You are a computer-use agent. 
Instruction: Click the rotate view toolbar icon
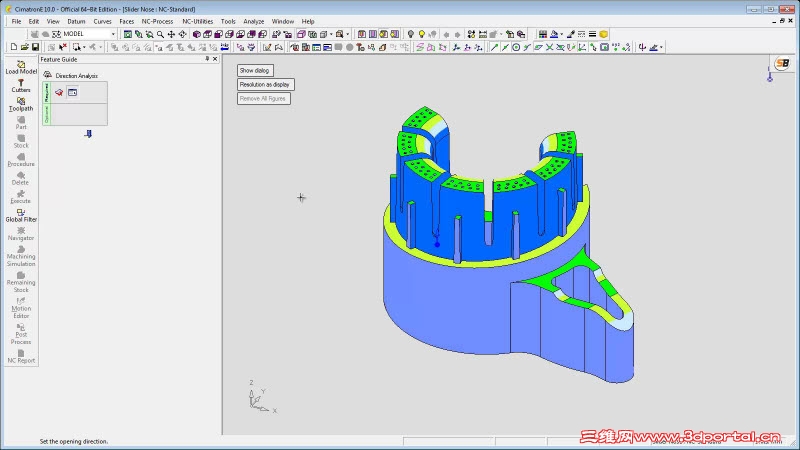pos(182,34)
